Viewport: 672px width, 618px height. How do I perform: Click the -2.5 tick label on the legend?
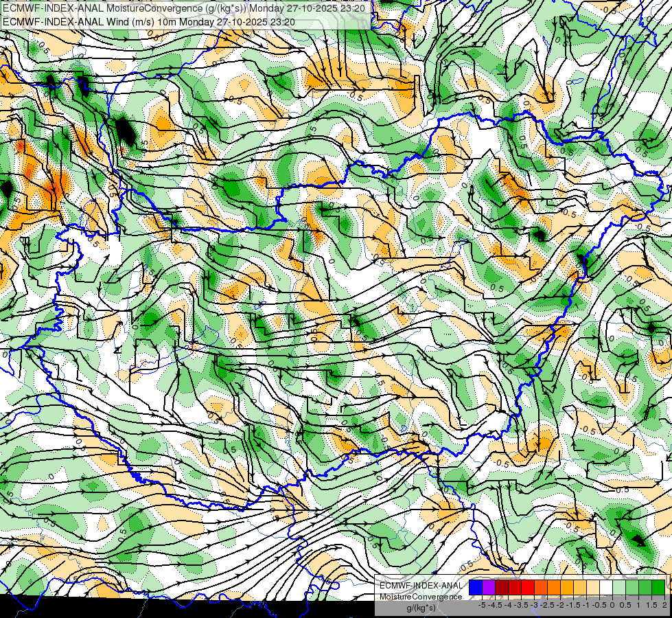547,605
